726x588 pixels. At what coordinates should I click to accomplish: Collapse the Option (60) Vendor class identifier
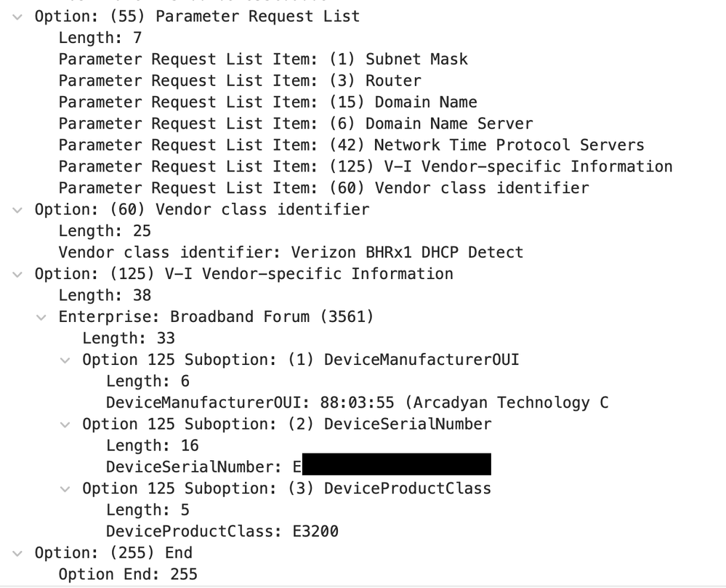[17, 210]
